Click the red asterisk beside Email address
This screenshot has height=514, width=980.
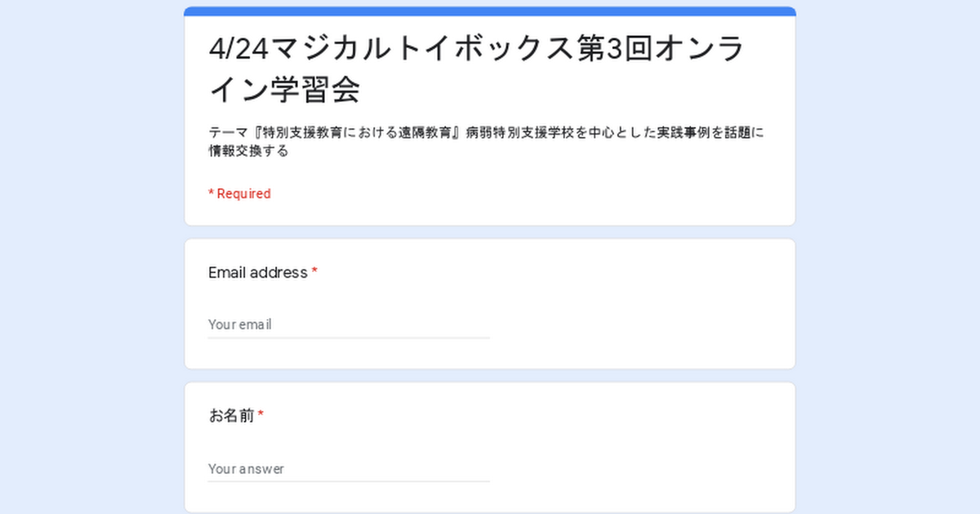point(314,273)
